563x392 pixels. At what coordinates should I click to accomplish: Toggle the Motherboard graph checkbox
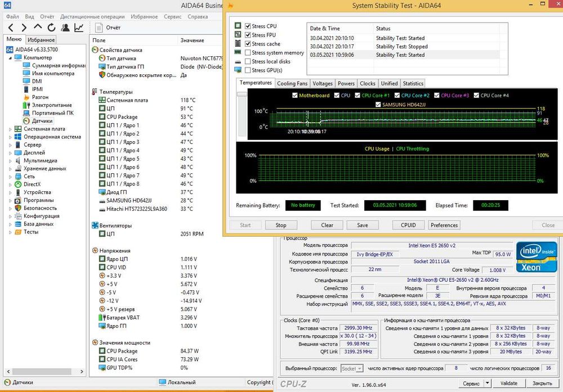tap(295, 96)
